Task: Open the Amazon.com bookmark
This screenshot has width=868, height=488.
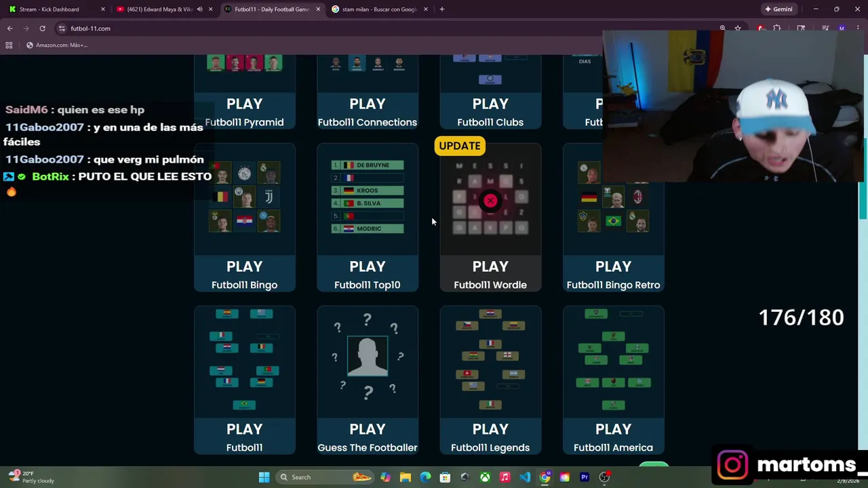Action: coord(58,45)
